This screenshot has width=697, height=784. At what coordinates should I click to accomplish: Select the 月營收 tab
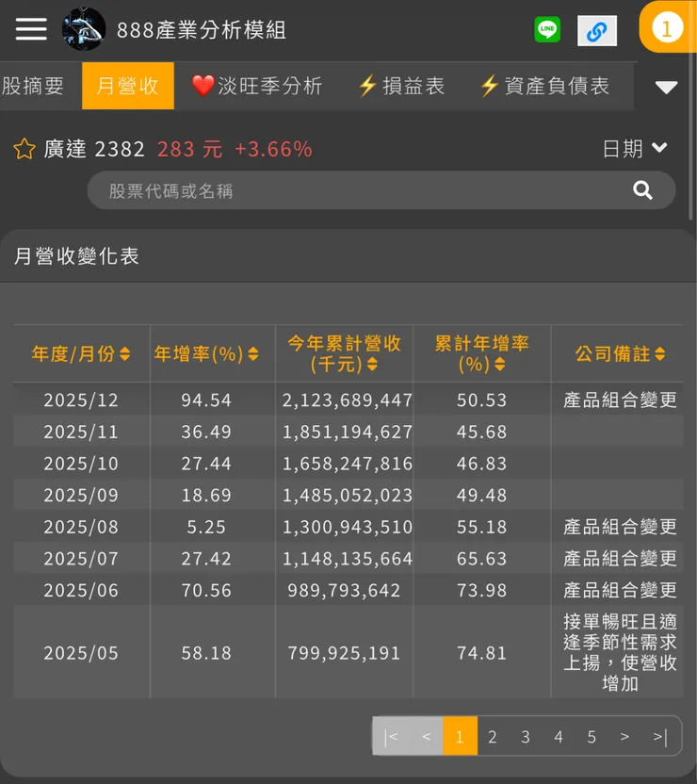(128, 86)
